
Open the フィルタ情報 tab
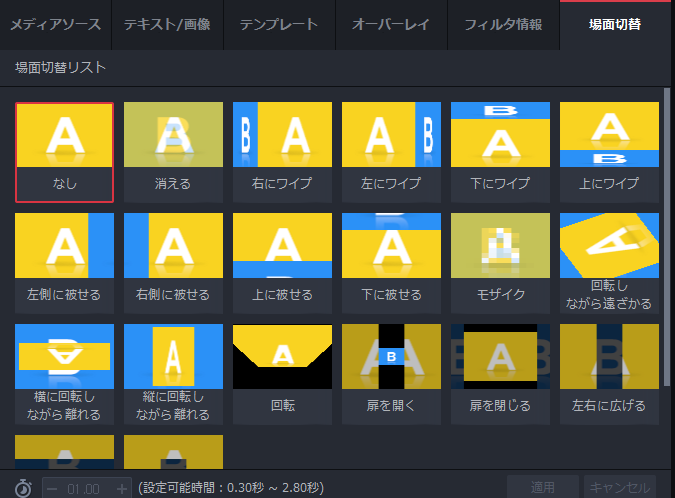503,25
